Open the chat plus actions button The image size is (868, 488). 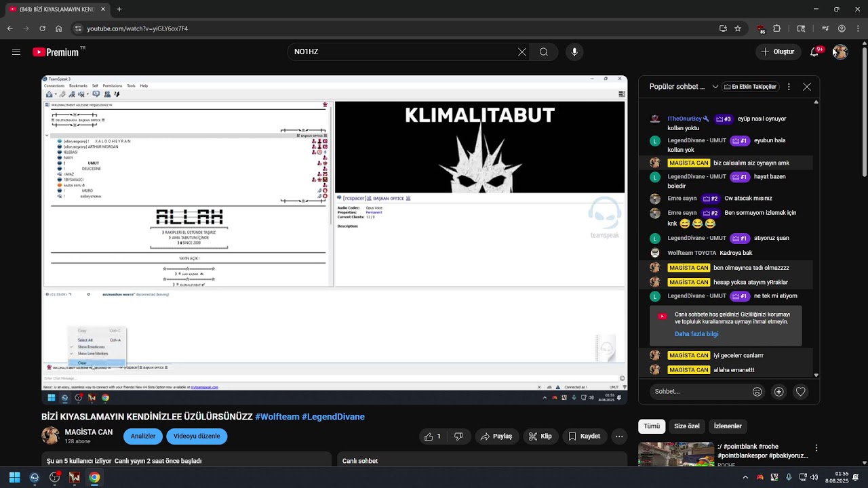779,391
